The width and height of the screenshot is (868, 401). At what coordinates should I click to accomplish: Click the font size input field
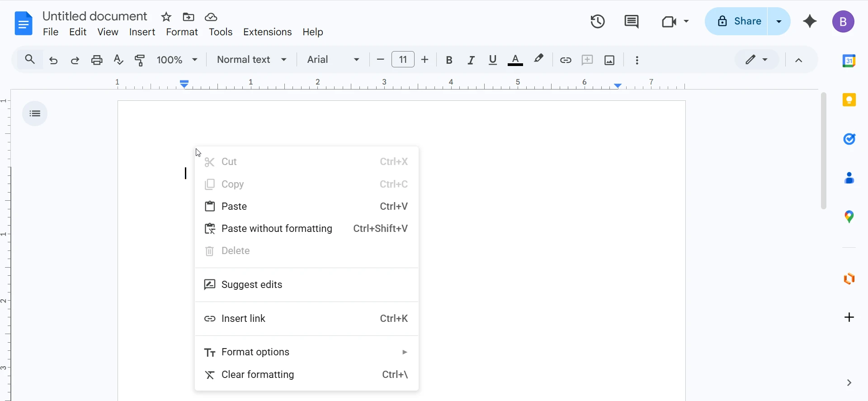coord(403,60)
